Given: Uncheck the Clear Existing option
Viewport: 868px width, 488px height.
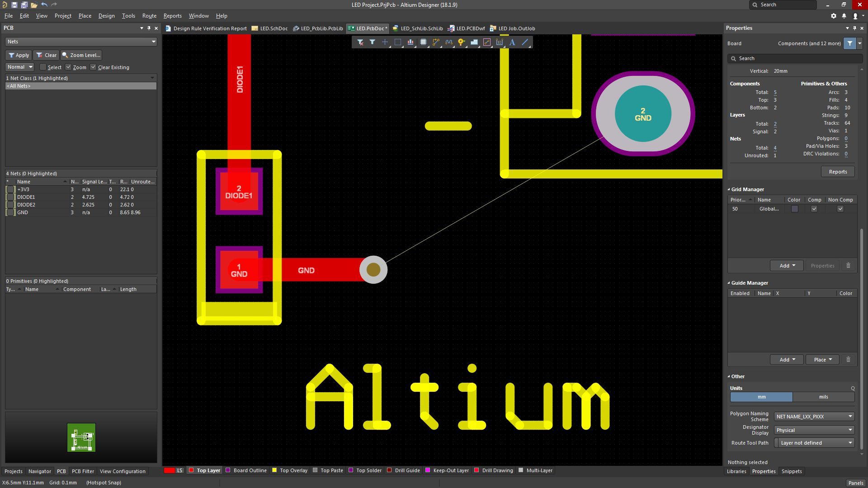Looking at the screenshot, I should [x=93, y=67].
